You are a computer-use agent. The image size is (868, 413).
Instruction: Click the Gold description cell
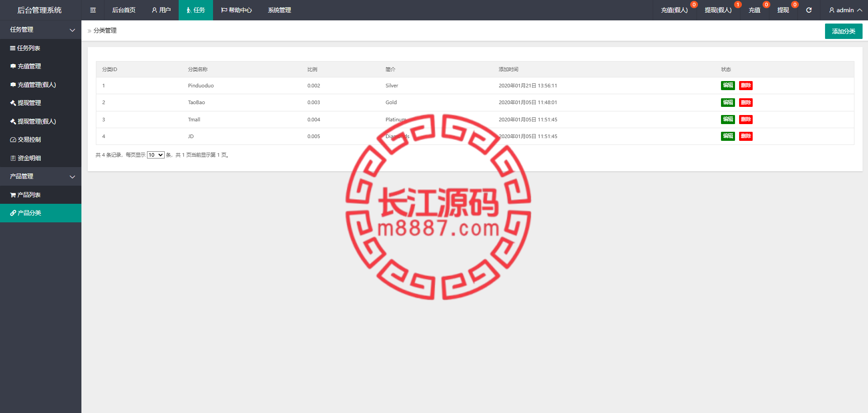coord(391,102)
